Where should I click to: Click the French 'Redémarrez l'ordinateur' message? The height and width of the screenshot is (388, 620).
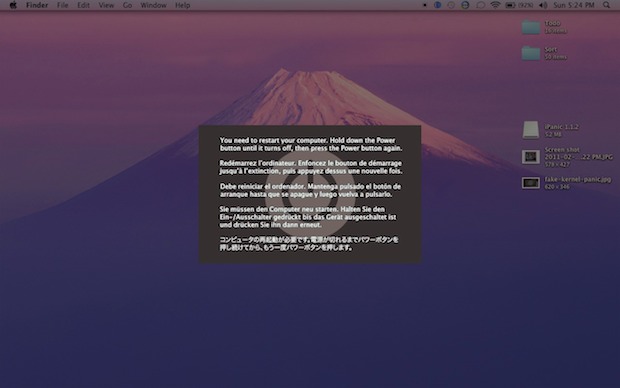[311, 167]
